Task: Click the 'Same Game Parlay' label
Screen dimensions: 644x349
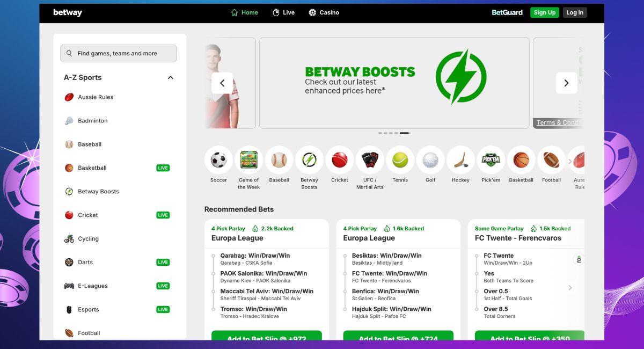Action: [x=499, y=229]
